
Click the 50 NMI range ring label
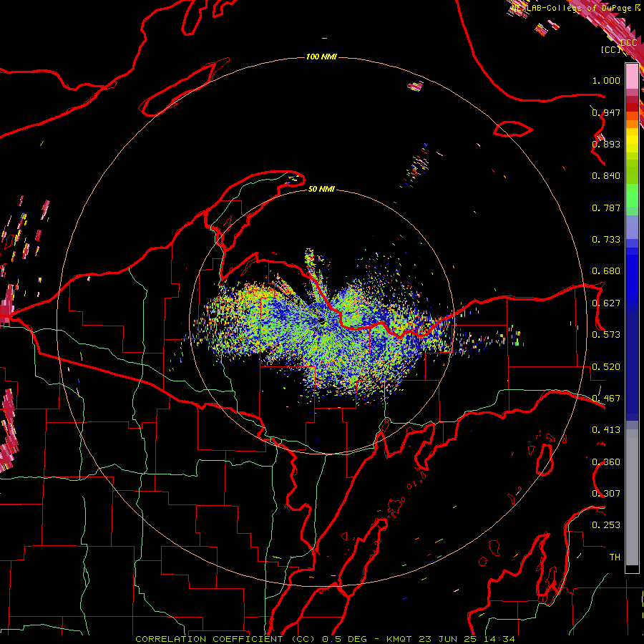[321, 190]
